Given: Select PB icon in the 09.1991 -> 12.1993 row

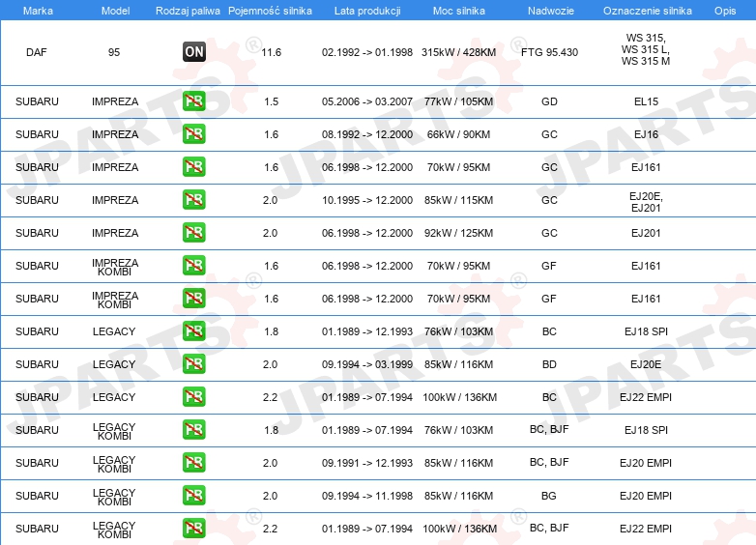Looking at the screenshot, I should [x=194, y=462].
